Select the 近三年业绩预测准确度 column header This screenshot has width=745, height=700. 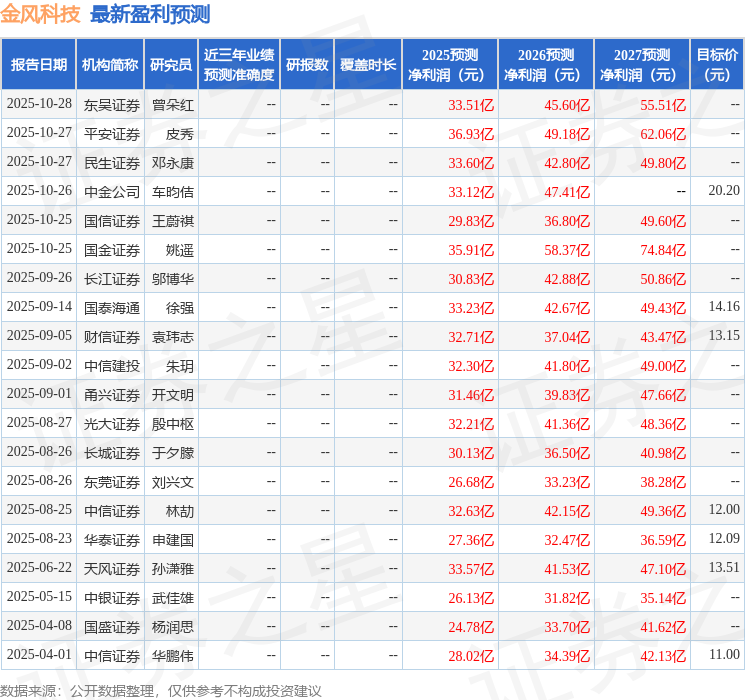point(238,65)
